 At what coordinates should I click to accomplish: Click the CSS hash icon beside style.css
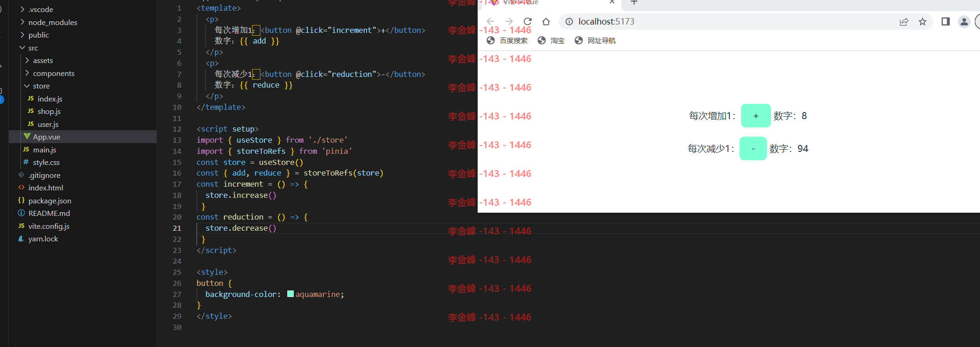26,162
